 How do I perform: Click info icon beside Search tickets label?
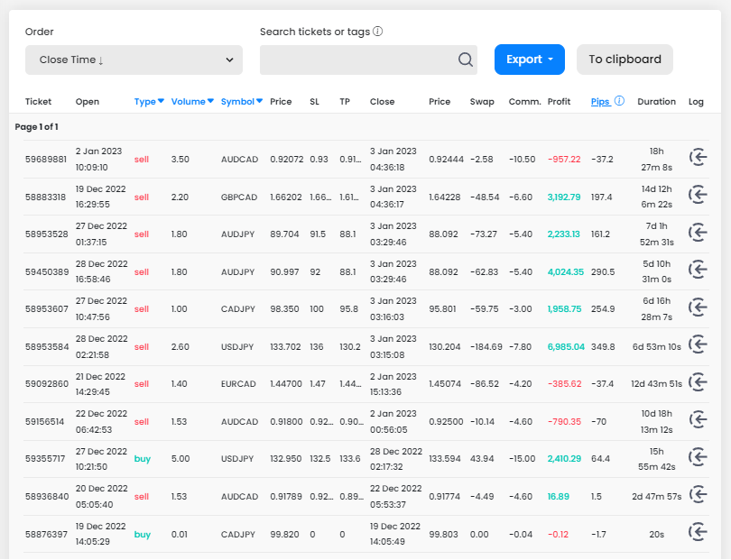(377, 32)
